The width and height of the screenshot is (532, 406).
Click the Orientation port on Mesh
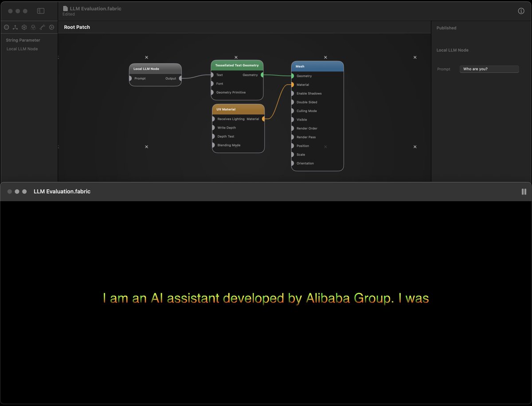click(x=292, y=163)
